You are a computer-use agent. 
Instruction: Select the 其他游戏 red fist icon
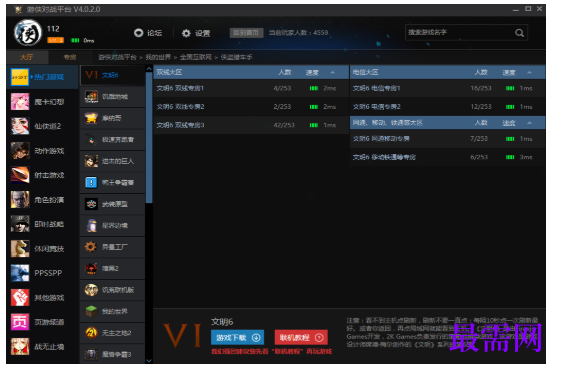[20, 298]
